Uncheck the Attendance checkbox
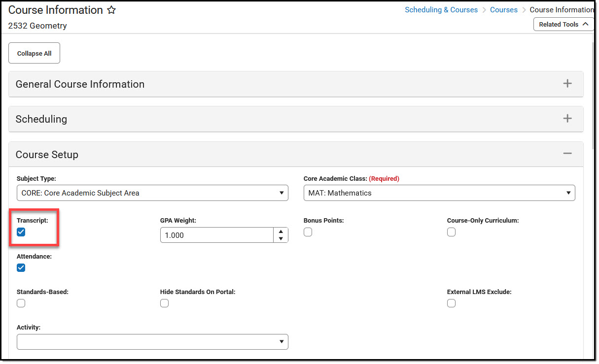This screenshot has height=364, width=599. point(21,268)
